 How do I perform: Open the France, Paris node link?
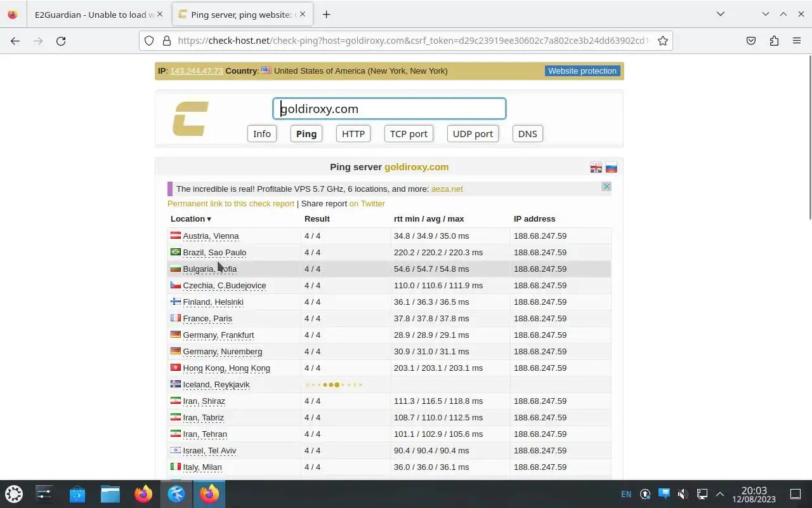click(x=207, y=319)
